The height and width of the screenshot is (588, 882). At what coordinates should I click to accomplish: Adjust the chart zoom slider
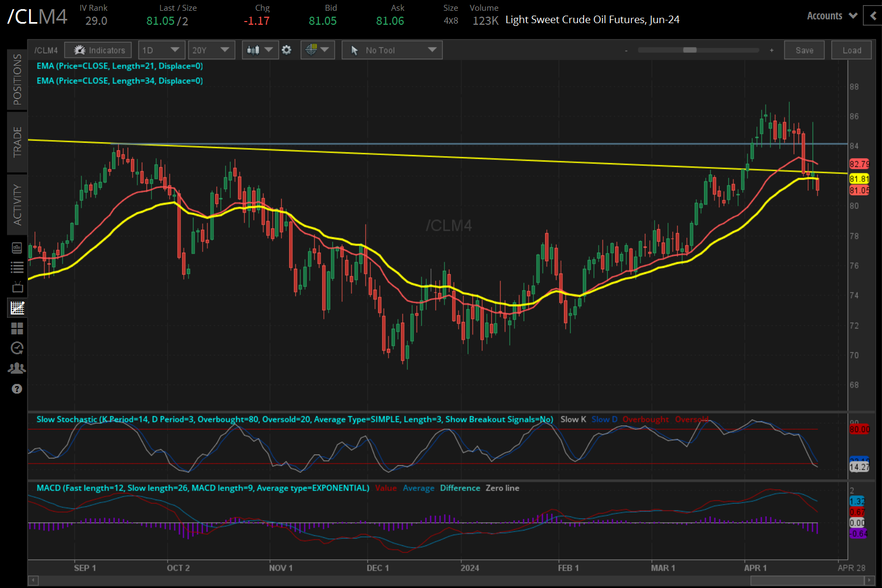(x=690, y=50)
